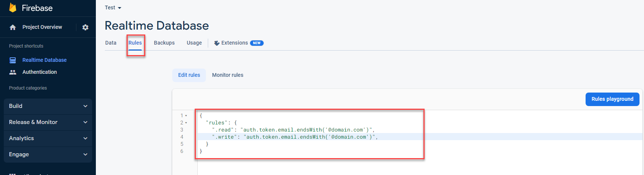Click the Extensions puzzle icon
This screenshot has height=175, width=644.
(217, 43)
